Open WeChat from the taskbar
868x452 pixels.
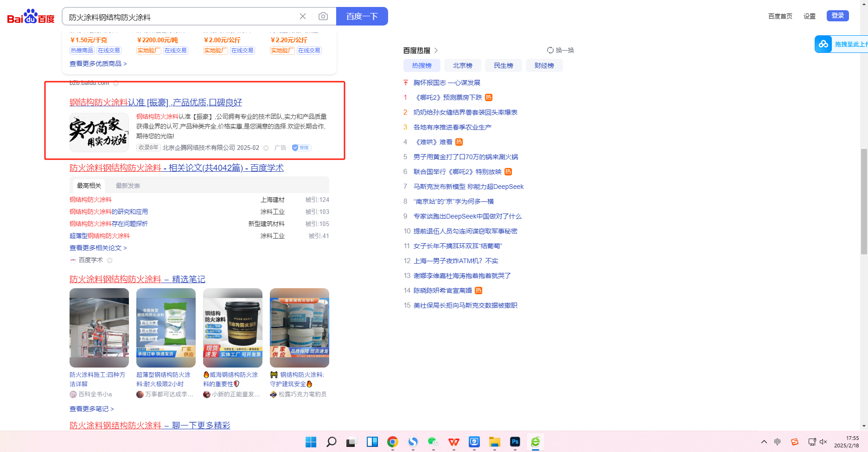(433, 442)
